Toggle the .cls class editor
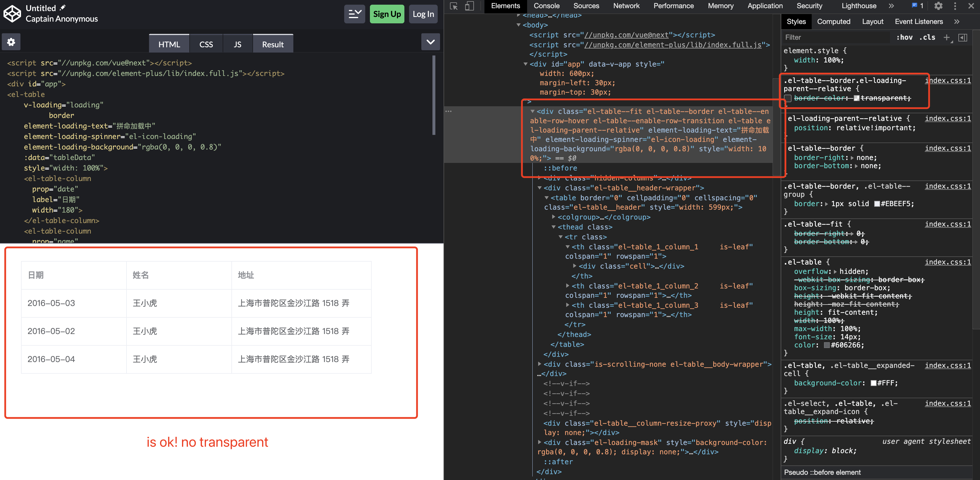 click(x=927, y=37)
